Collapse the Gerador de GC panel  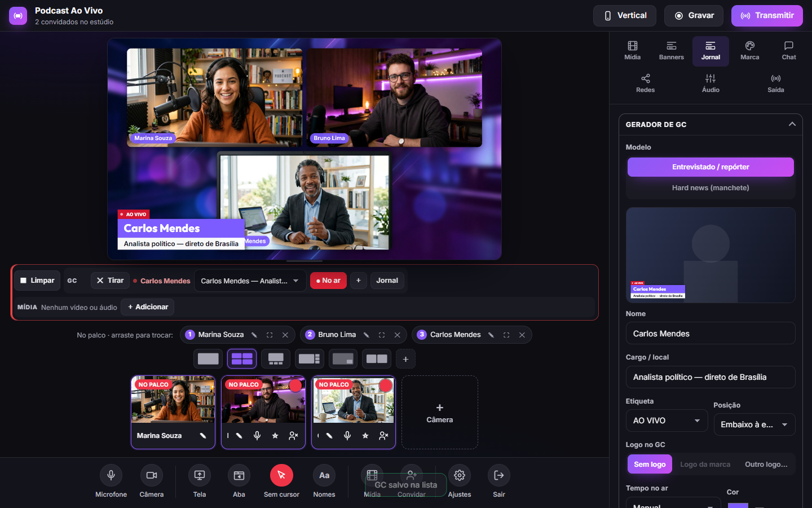(x=792, y=124)
